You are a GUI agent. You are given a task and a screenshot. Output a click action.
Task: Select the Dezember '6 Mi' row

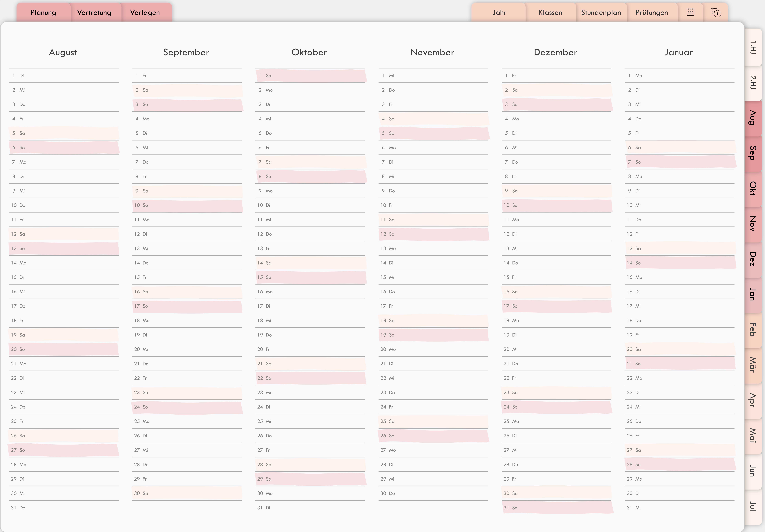[x=556, y=148]
